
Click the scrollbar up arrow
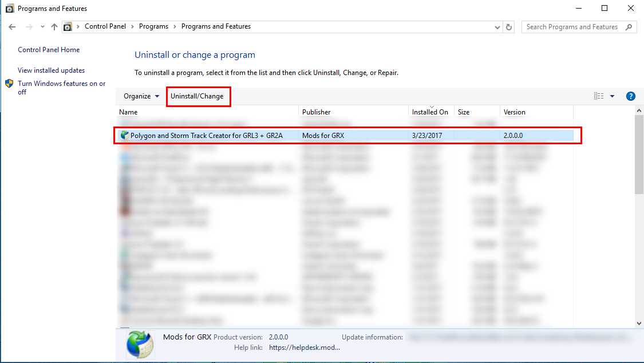639,111
